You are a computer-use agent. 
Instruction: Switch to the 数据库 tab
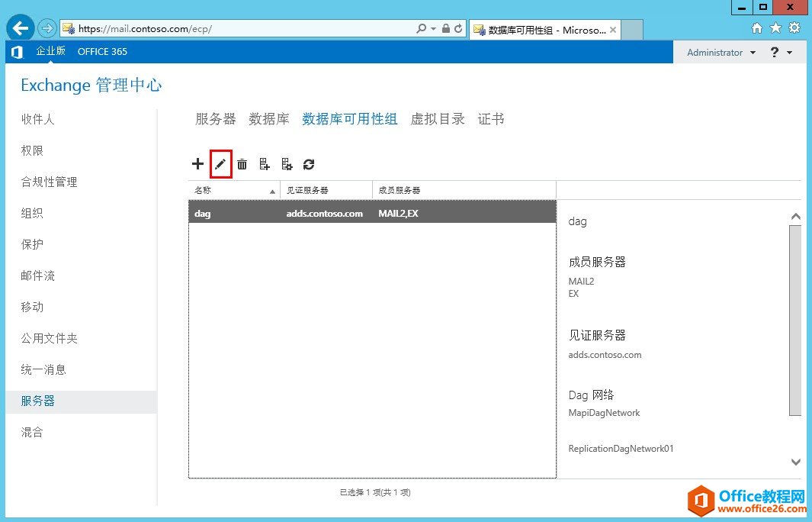pos(268,119)
